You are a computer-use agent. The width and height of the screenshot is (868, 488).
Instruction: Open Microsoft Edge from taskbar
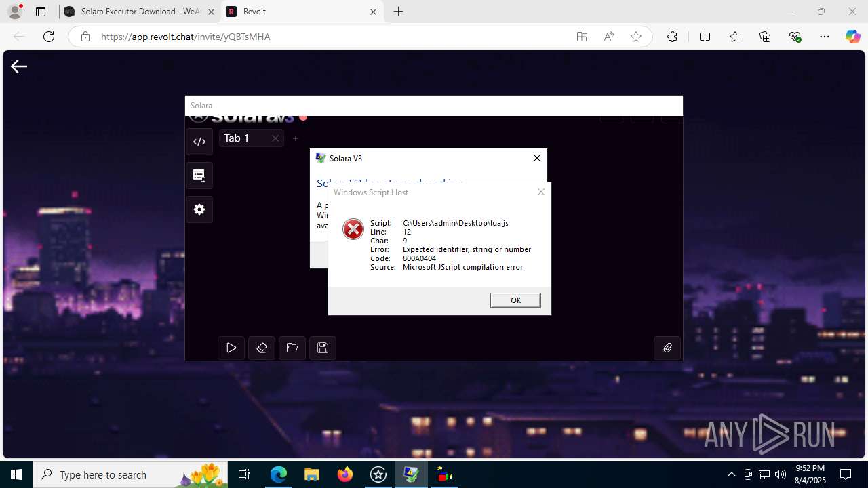click(x=279, y=474)
